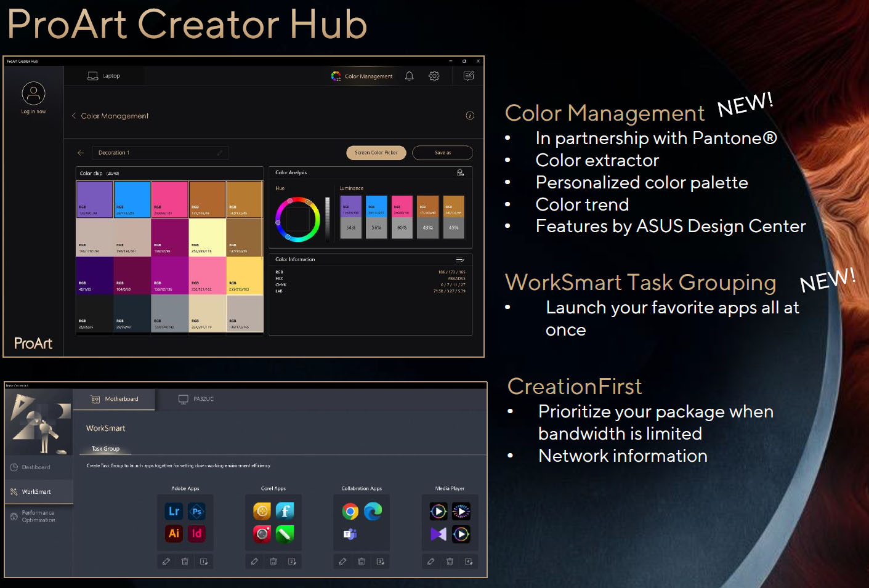Edit the Media Player task group
Image resolution: width=869 pixels, height=588 pixels.
pyautogui.click(x=430, y=562)
